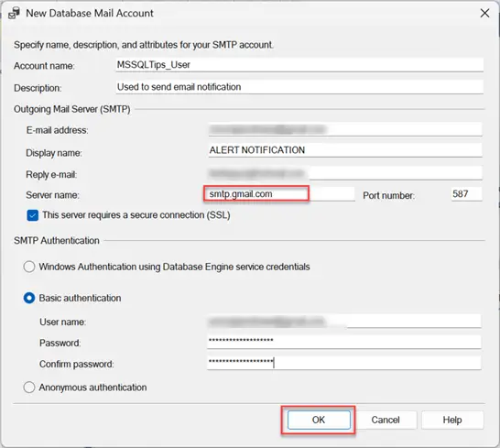Click the Port number field showing 587

(x=466, y=194)
